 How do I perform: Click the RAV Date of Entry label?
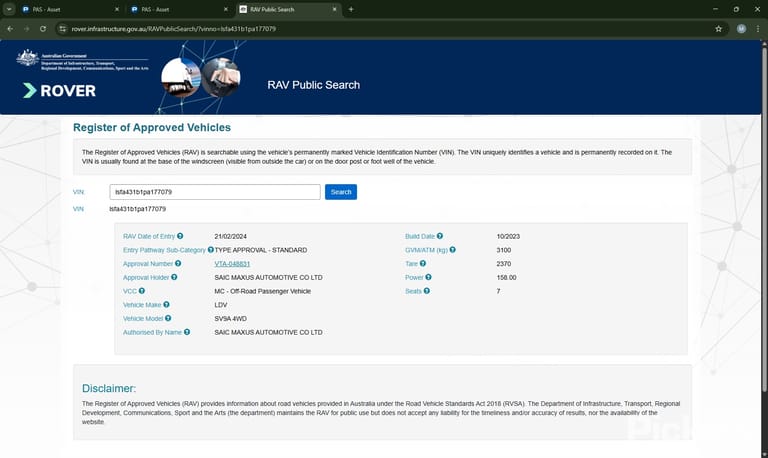149,236
